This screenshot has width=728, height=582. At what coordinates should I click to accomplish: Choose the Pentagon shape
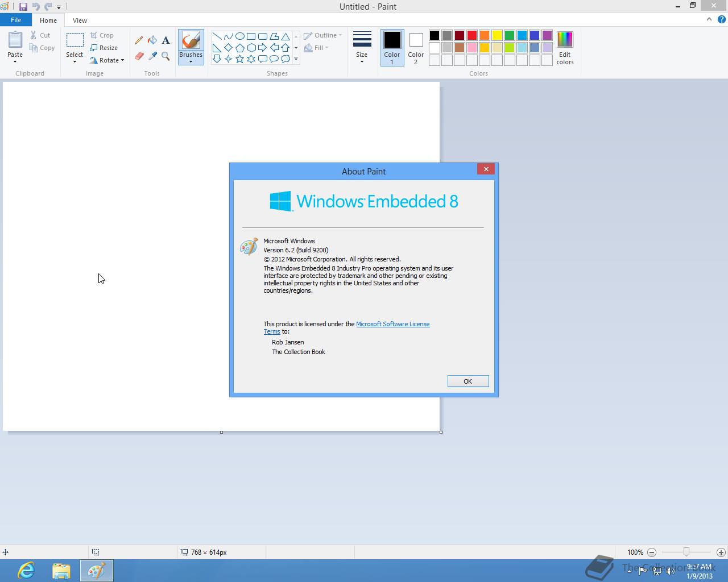click(239, 48)
